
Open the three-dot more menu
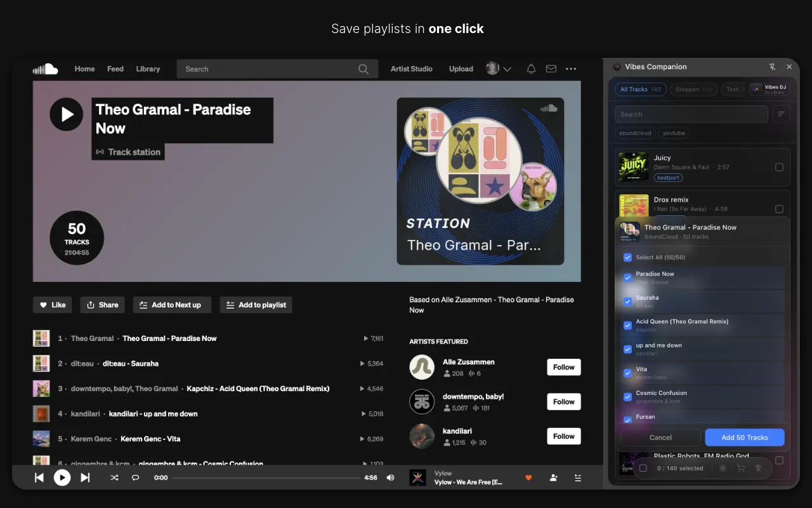click(571, 69)
